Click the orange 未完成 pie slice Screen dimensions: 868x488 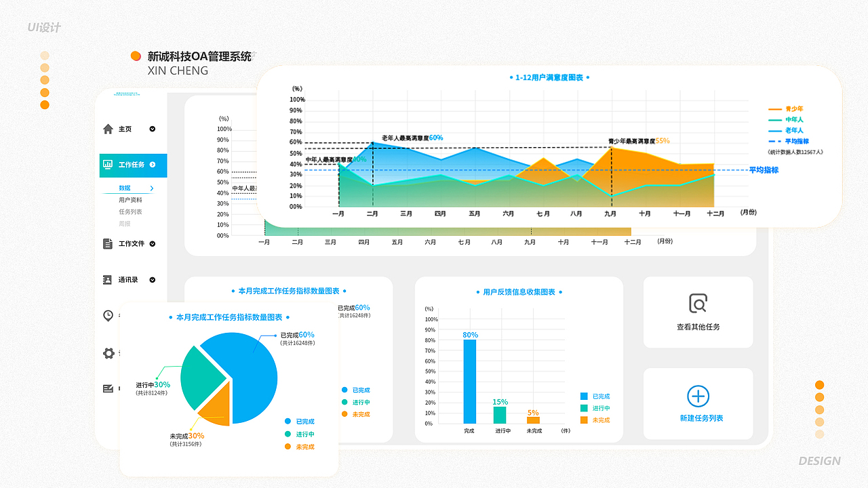pyautogui.click(x=217, y=410)
